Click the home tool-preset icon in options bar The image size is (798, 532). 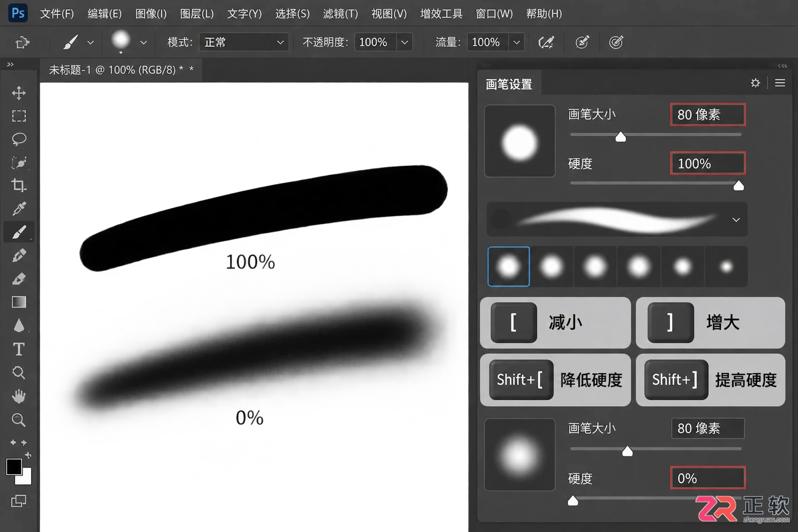tap(22, 42)
